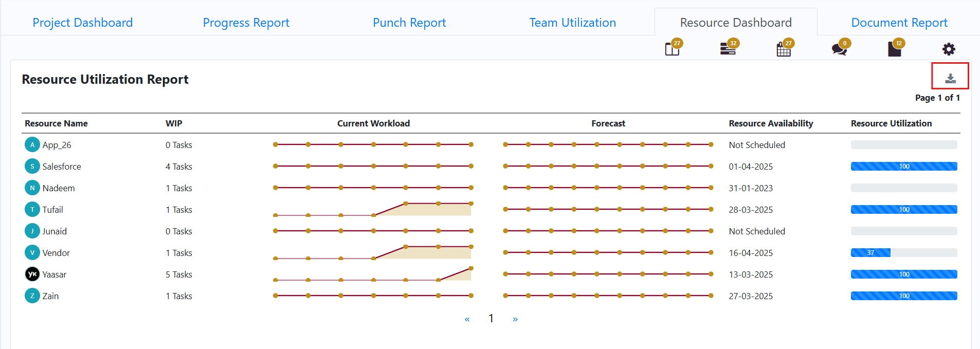
Task: Click the Yaasar profile avatar
Action: click(x=32, y=274)
